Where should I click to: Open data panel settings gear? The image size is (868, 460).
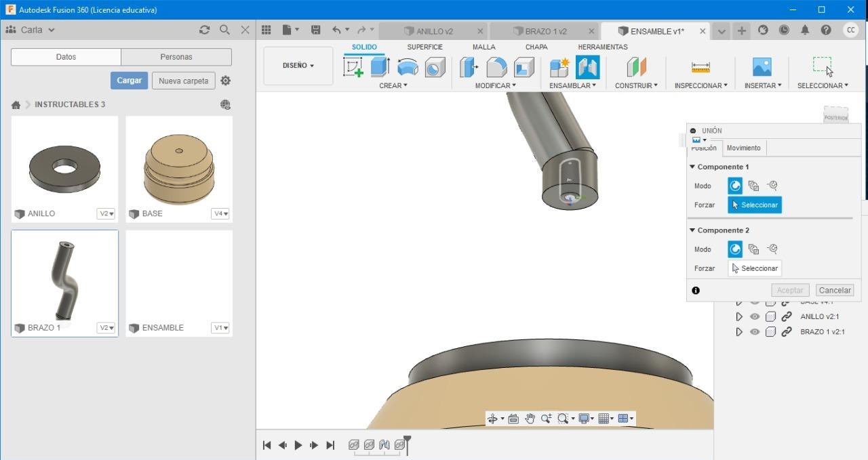point(225,81)
